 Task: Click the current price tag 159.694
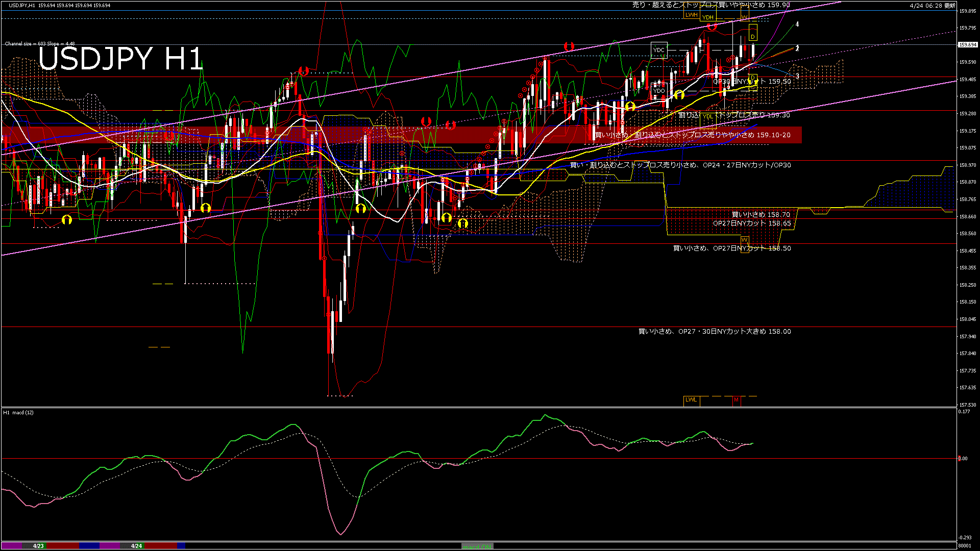pos(967,45)
